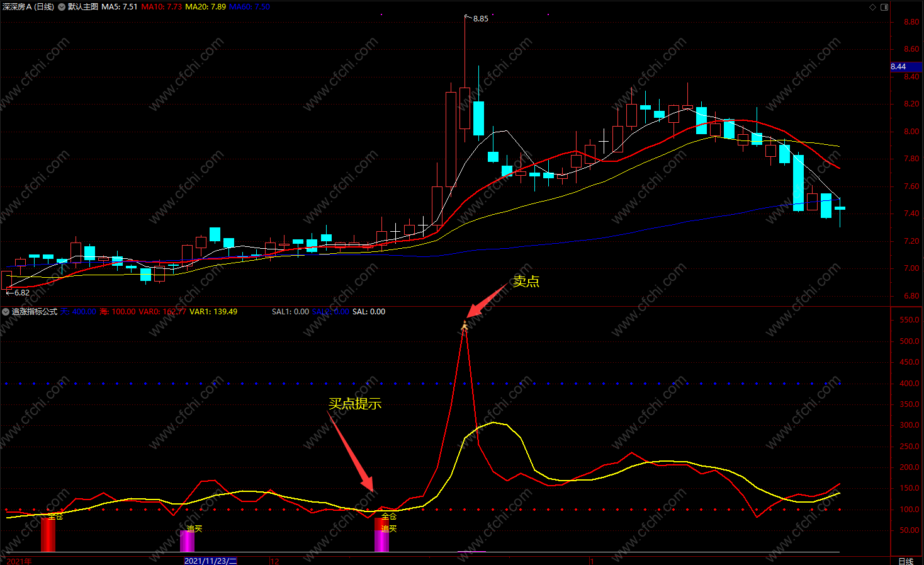Viewport: 924px width, 565px height.
Task: Click the SAL1: 0.00 value label
Action: pos(290,312)
